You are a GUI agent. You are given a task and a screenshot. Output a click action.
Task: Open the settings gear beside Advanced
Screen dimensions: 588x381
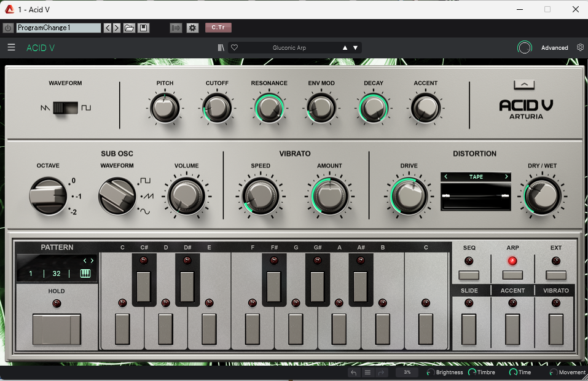click(x=580, y=48)
